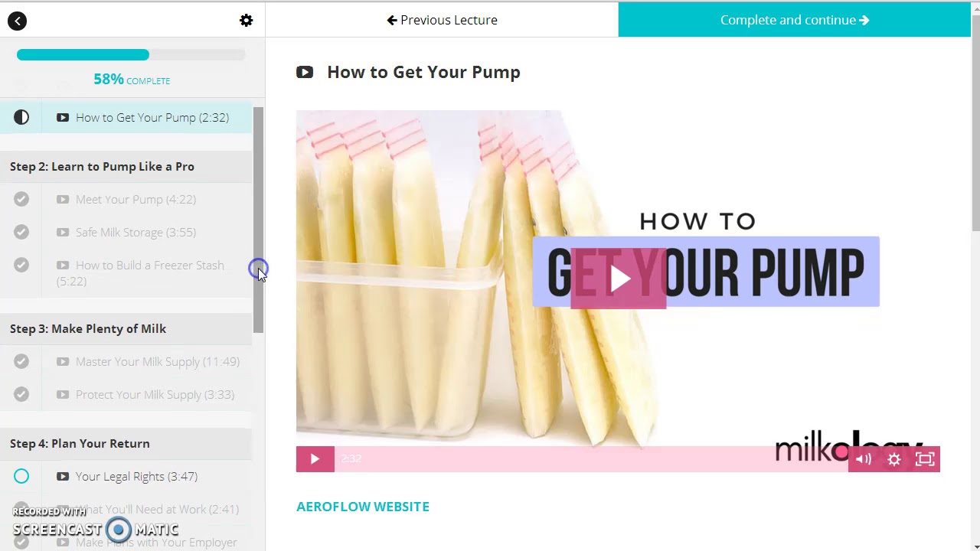This screenshot has height=551, width=980.
Task: Click the back arrow circle icon
Action: click(x=17, y=21)
